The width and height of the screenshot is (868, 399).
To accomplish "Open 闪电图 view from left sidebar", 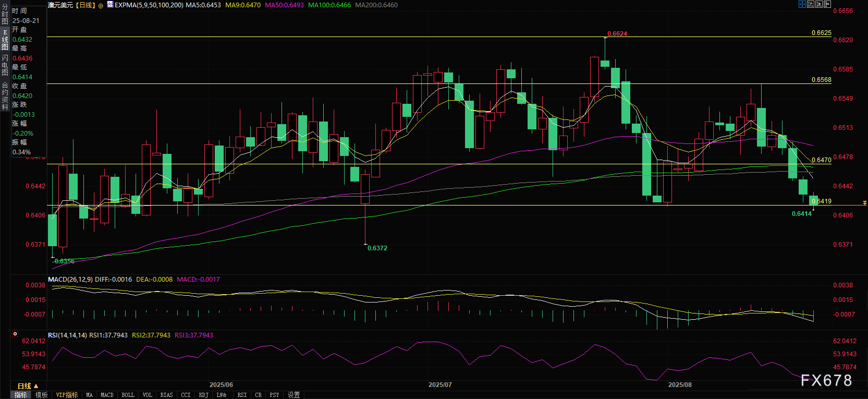I will (5, 65).
